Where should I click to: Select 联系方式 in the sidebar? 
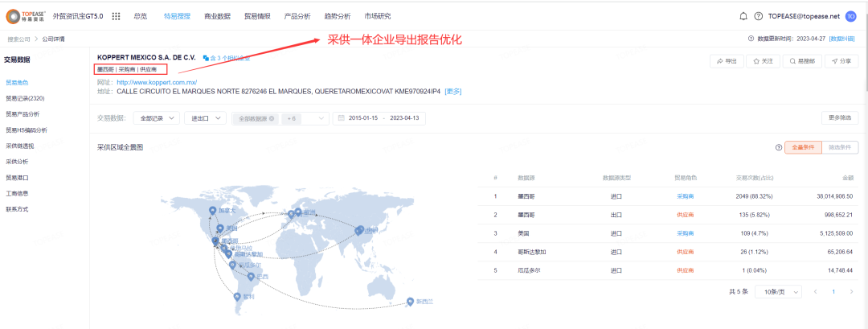click(x=17, y=209)
